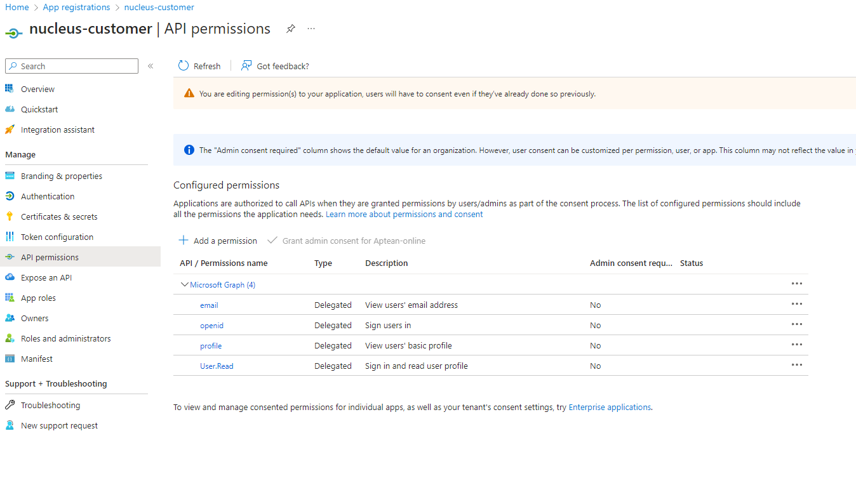Open ellipsis menu for profile permission row
This screenshot has height=504, width=856.
pyautogui.click(x=797, y=345)
